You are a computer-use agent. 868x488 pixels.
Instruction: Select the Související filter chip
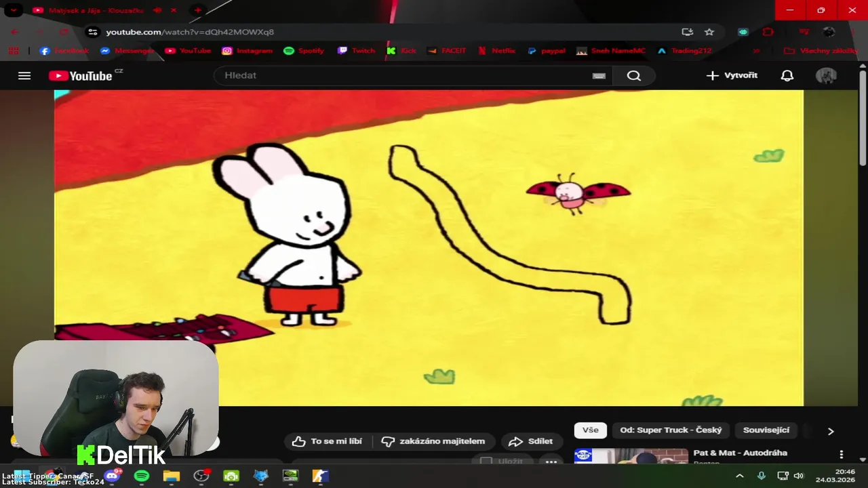(766, 430)
